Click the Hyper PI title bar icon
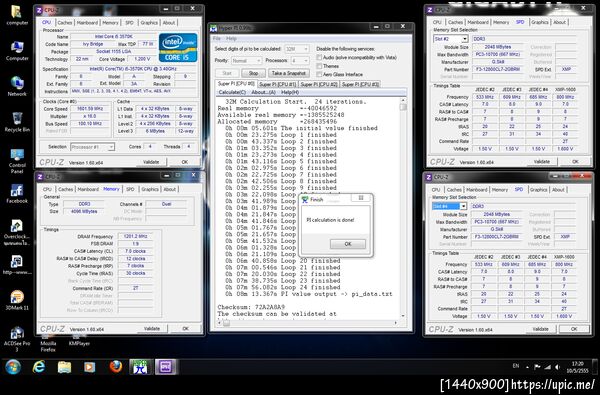 214,28
